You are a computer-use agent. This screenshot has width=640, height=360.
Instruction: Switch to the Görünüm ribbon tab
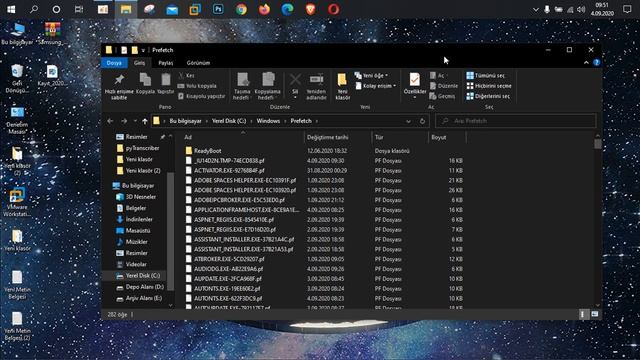click(x=198, y=63)
